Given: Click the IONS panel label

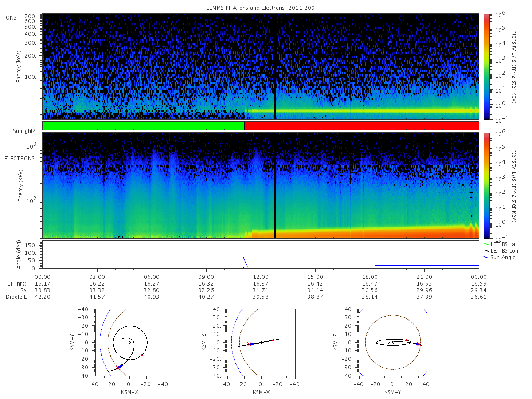Looking at the screenshot, I should tap(11, 17).
